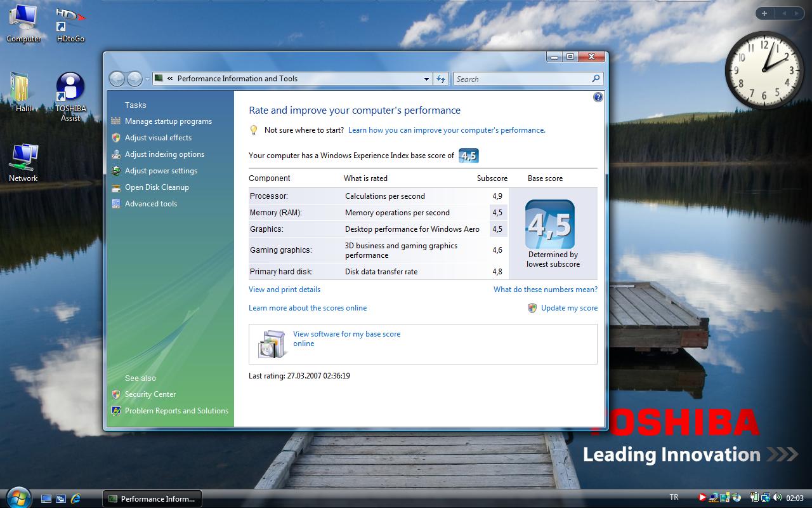Click the network tray icon
The width and height of the screenshot is (812, 508).
click(766, 498)
